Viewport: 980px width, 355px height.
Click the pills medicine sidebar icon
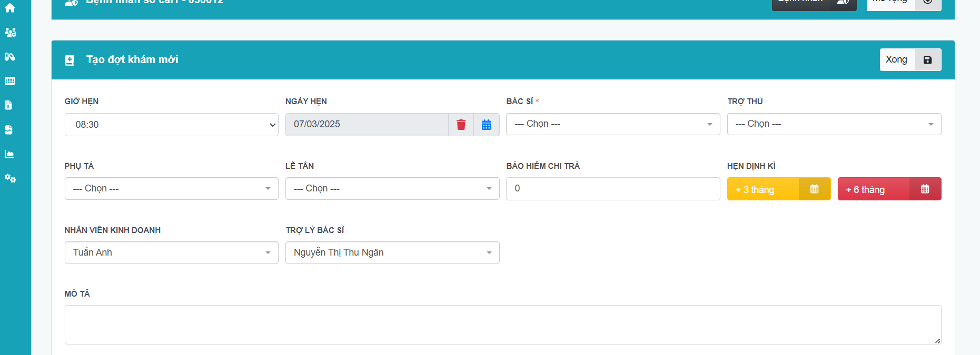tap(10, 57)
